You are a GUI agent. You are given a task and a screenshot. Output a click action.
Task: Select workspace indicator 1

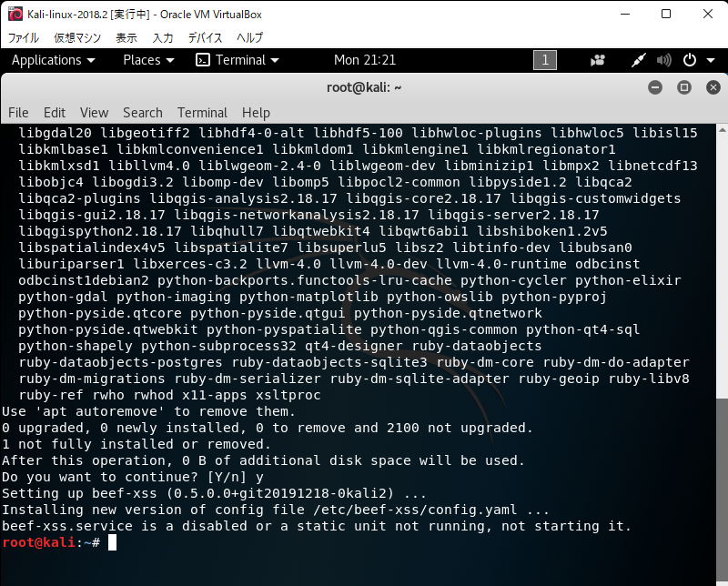[545, 60]
